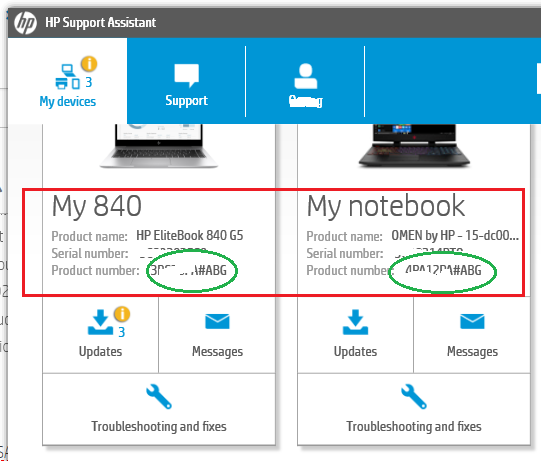Open Messages for My notebook
The image size is (541, 461).
pos(472,334)
